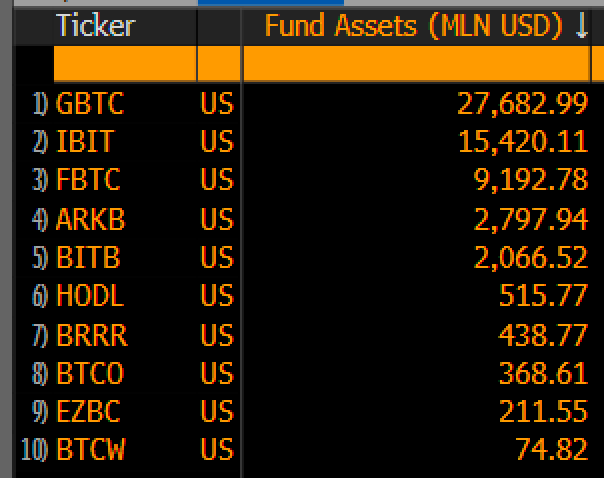Click the orange filter field under Ticker
The image size is (604, 478).
(125, 65)
